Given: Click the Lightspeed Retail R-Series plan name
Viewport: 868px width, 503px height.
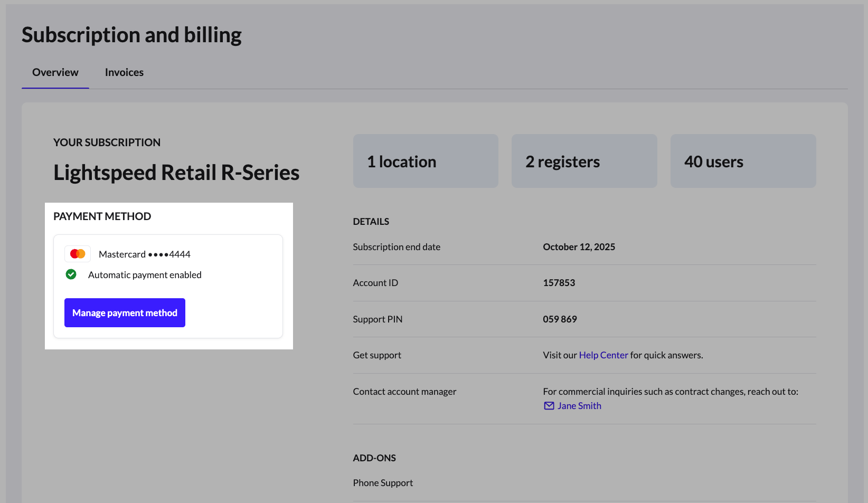Looking at the screenshot, I should 176,173.
